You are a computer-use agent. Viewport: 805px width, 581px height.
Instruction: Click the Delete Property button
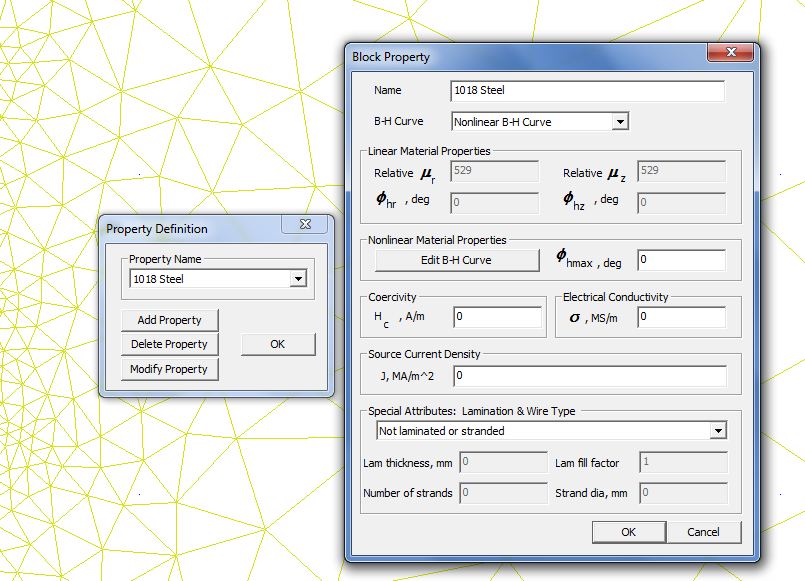click(169, 344)
